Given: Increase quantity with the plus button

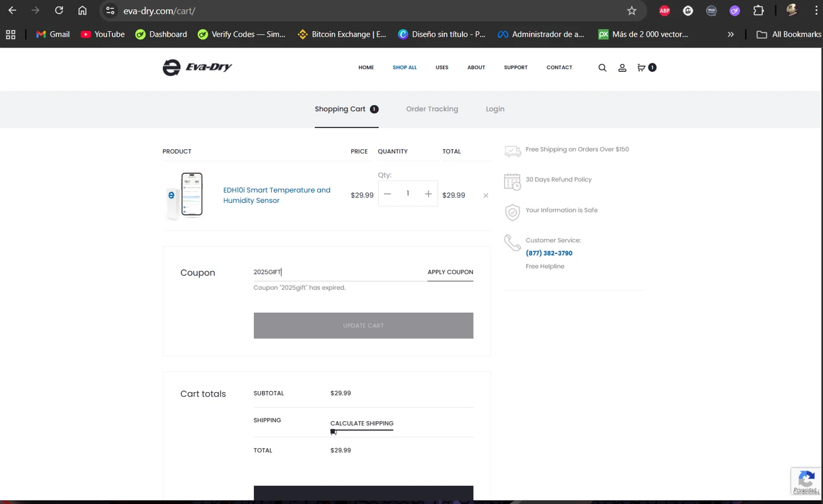Looking at the screenshot, I should pos(428,194).
